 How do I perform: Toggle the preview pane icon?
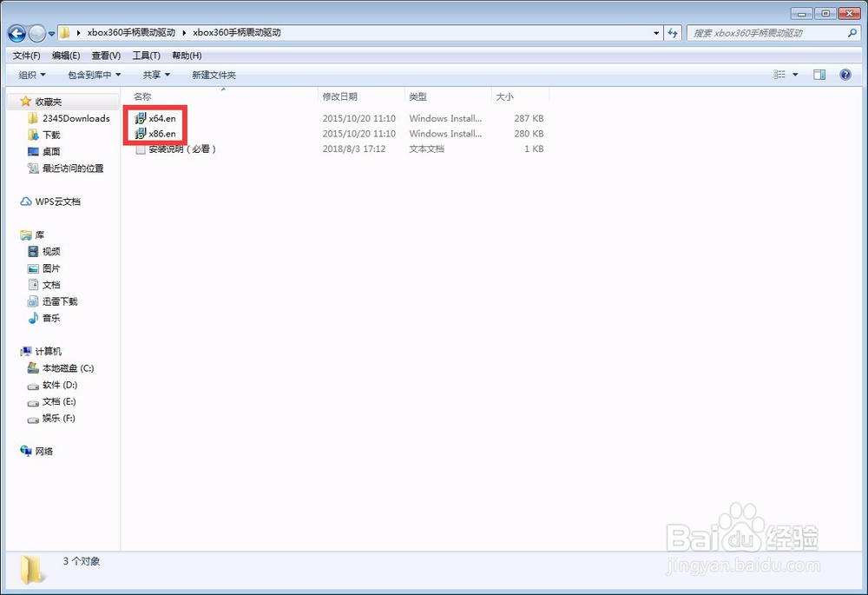(819, 74)
